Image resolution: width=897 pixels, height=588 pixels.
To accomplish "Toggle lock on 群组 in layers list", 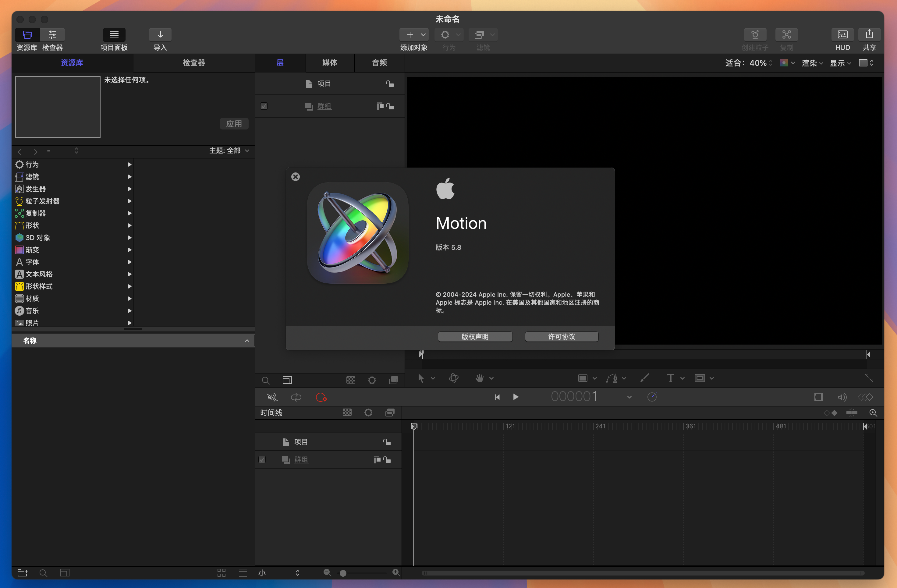I will click(390, 106).
